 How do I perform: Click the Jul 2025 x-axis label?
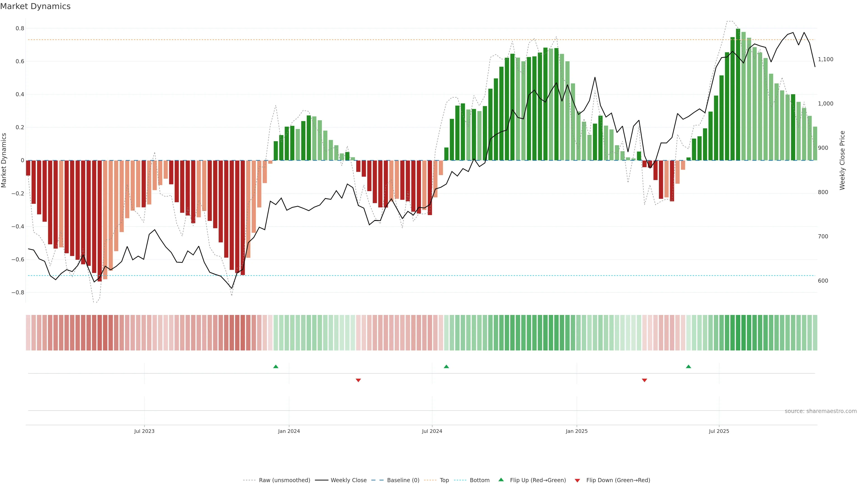coord(719,431)
